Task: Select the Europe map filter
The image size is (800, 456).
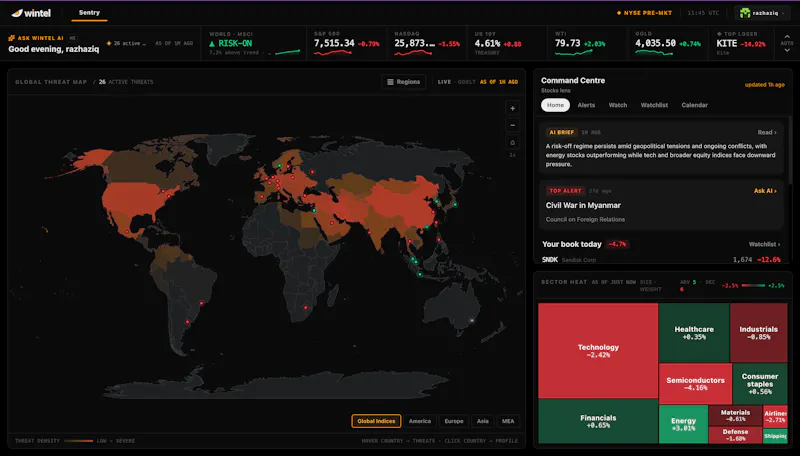Action: pyautogui.click(x=454, y=421)
